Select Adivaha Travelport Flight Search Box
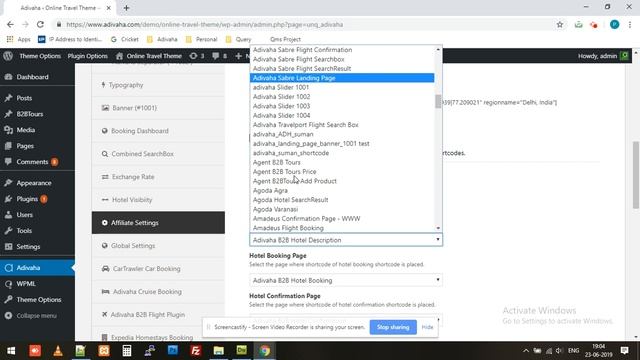This screenshot has height=360, width=640. coord(342,125)
